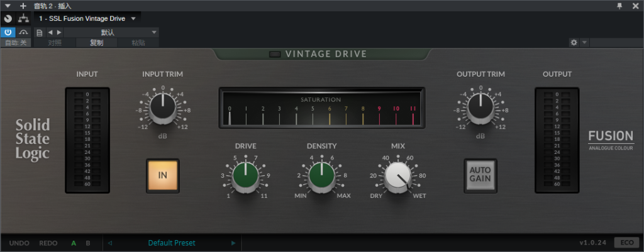Click the UNDO button

pyautogui.click(x=19, y=243)
